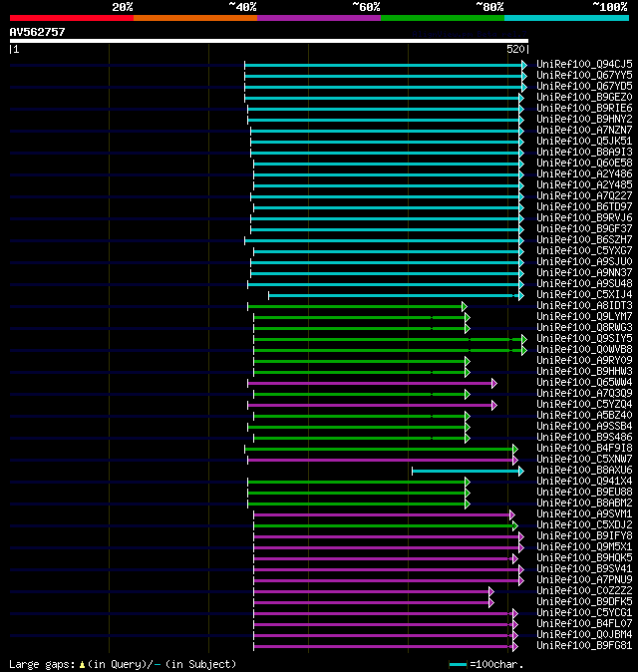
Task: Click the UniRef100_C5XDJ2 label
Action: [584, 525]
